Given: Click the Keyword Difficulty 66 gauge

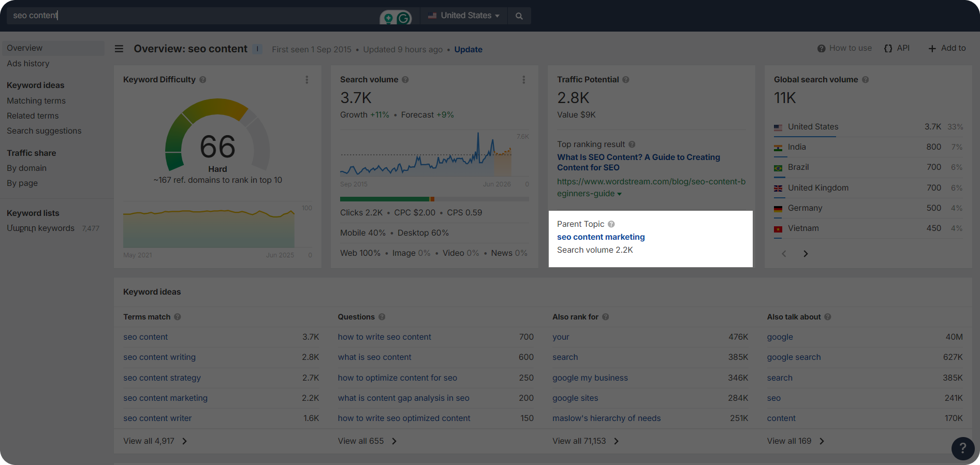Looking at the screenshot, I should tap(217, 136).
